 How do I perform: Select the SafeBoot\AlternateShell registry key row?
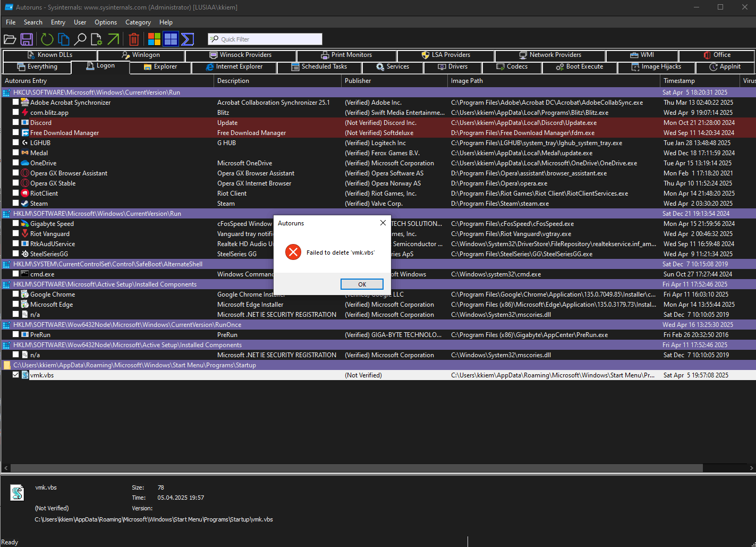click(378, 264)
